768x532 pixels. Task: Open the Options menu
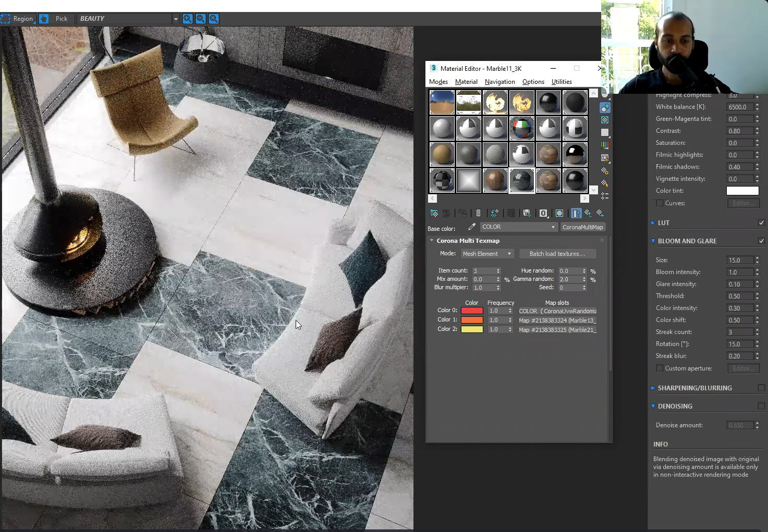[x=533, y=82]
